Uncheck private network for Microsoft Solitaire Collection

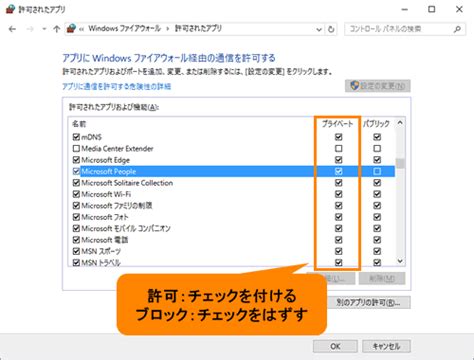pos(338,183)
